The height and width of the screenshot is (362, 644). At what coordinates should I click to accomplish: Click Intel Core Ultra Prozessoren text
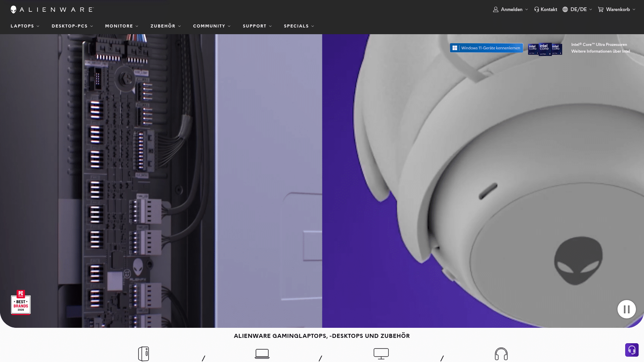(x=599, y=45)
